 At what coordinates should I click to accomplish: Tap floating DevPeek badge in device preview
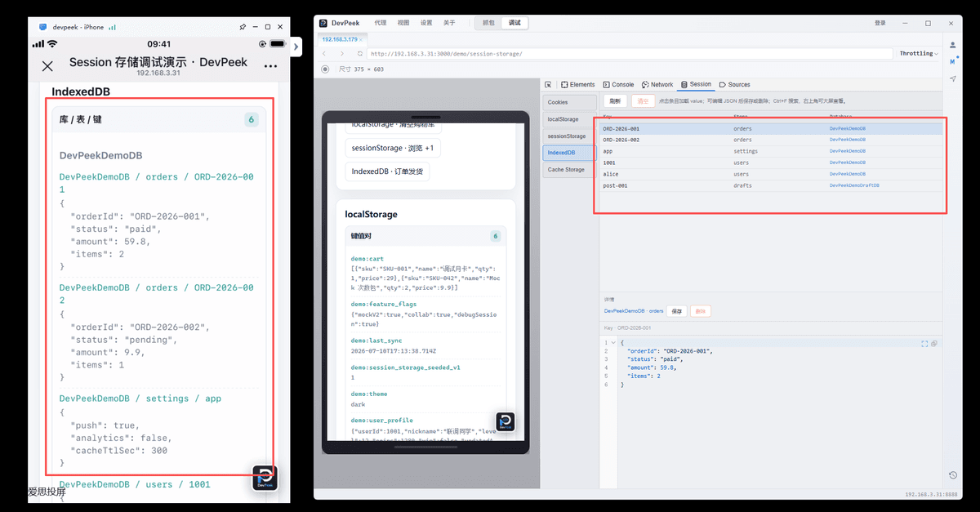coord(506,421)
